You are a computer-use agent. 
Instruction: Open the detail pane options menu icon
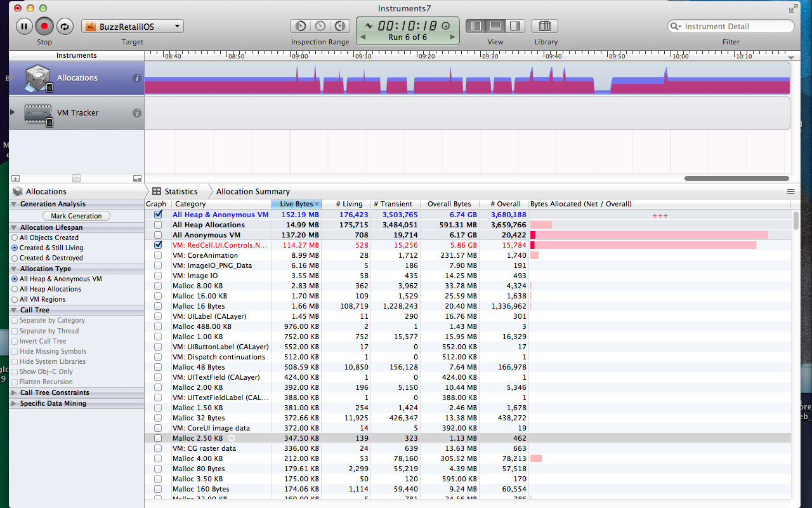[790, 191]
